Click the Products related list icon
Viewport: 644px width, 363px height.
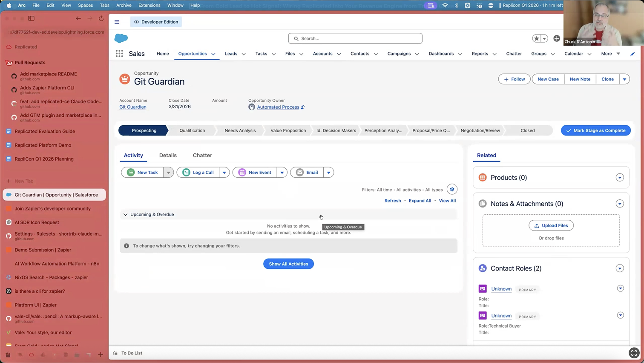[483, 178]
